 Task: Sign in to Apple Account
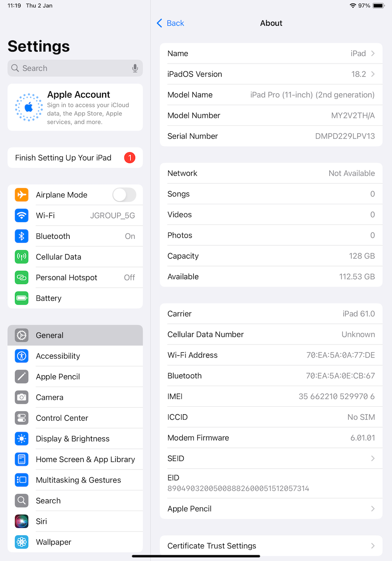(x=75, y=107)
